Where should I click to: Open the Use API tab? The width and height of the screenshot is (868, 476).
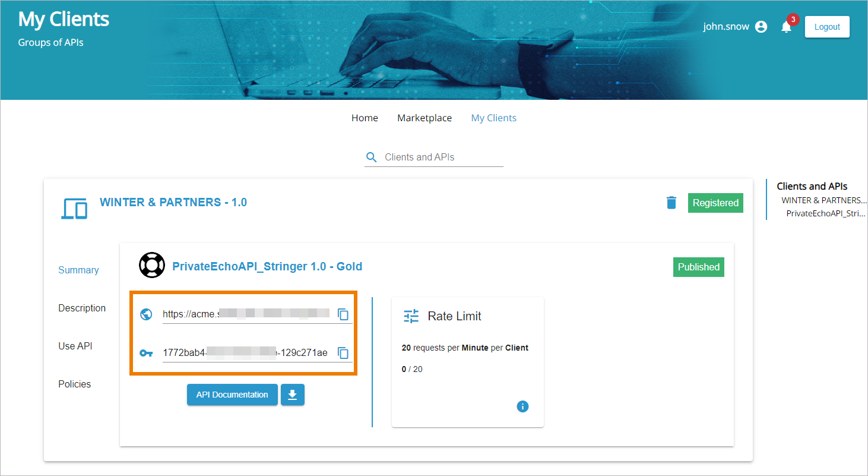pos(75,346)
